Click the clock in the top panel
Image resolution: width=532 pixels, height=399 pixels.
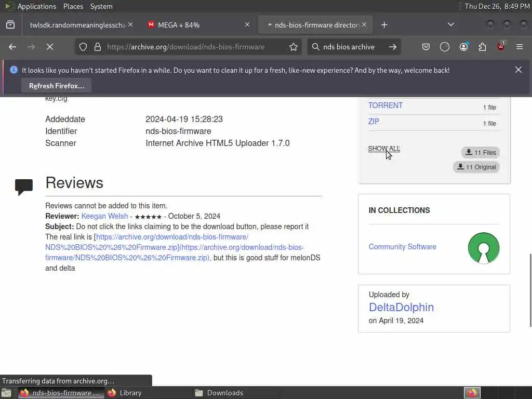pyautogui.click(x=497, y=6)
